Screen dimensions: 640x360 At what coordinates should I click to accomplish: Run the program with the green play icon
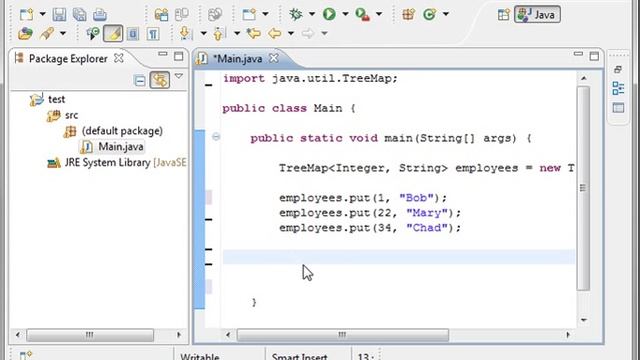(x=329, y=14)
